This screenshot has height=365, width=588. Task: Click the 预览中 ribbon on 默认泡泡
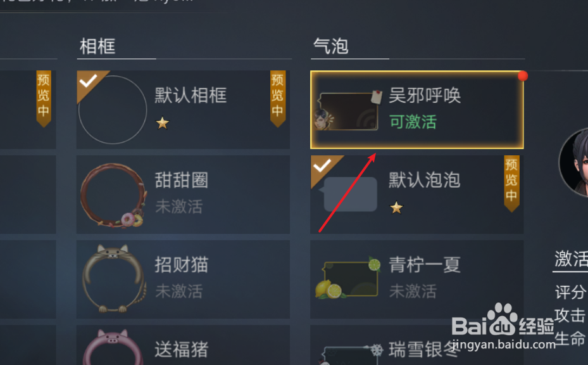tap(511, 183)
